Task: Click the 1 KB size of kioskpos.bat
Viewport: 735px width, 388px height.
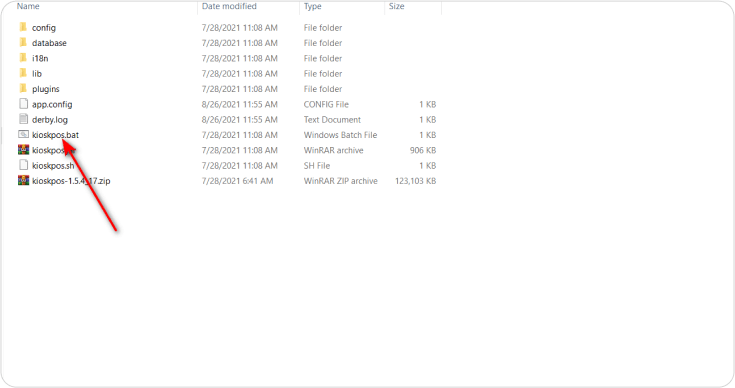Action: [x=428, y=135]
